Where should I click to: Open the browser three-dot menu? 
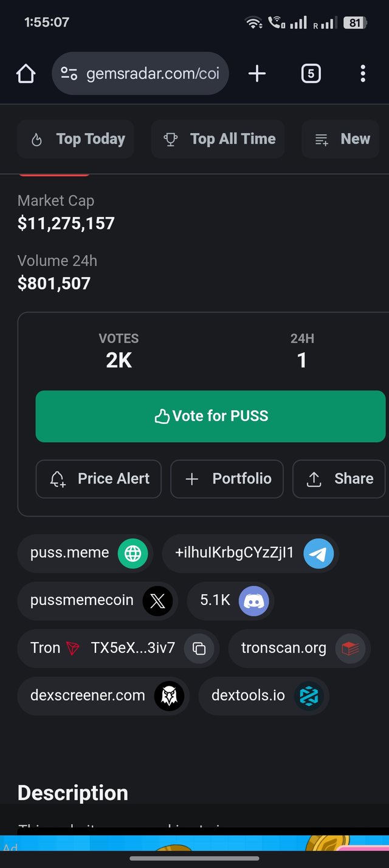tap(363, 74)
